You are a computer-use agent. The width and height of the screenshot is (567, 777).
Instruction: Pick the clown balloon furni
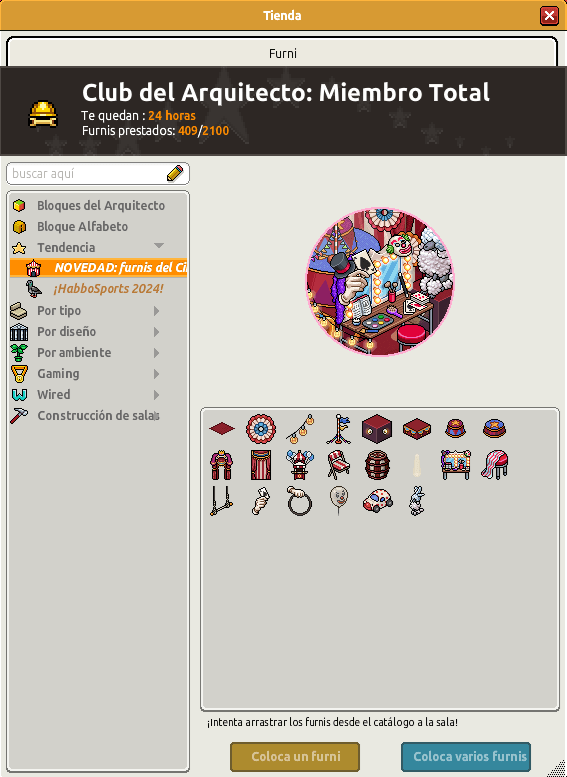click(x=339, y=500)
